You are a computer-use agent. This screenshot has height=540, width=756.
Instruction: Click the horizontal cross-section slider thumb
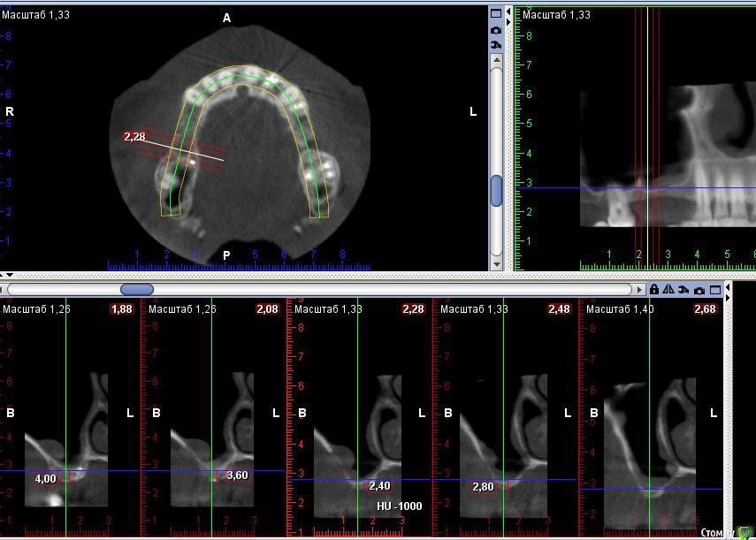[137, 289]
